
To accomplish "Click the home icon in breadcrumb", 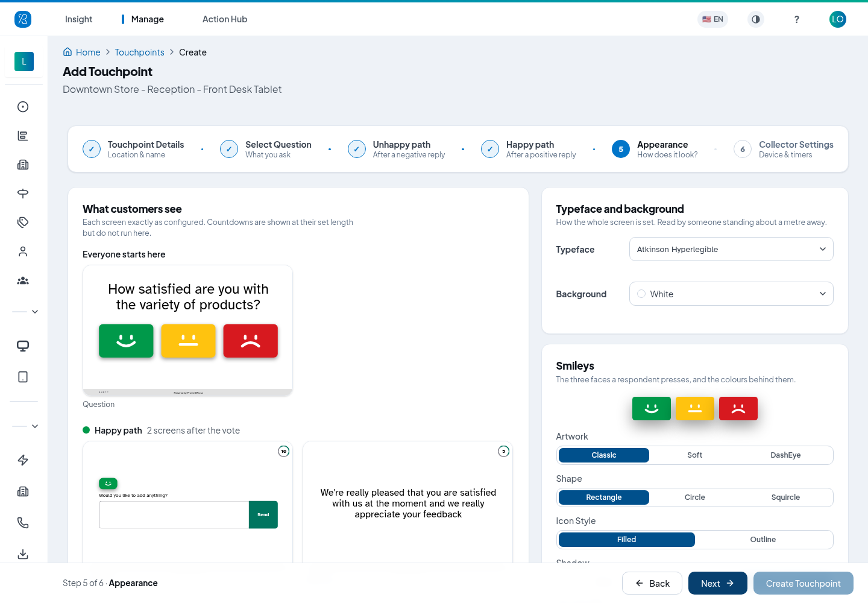I will pos(68,52).
